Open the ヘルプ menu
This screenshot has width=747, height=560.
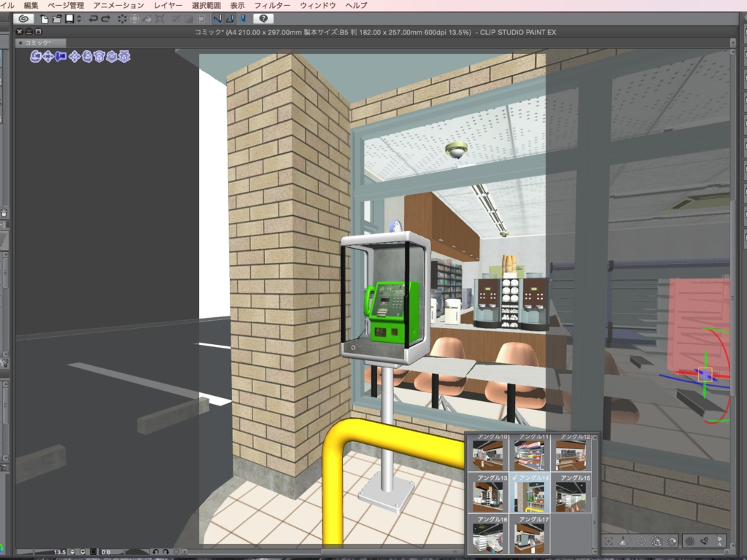356,5
